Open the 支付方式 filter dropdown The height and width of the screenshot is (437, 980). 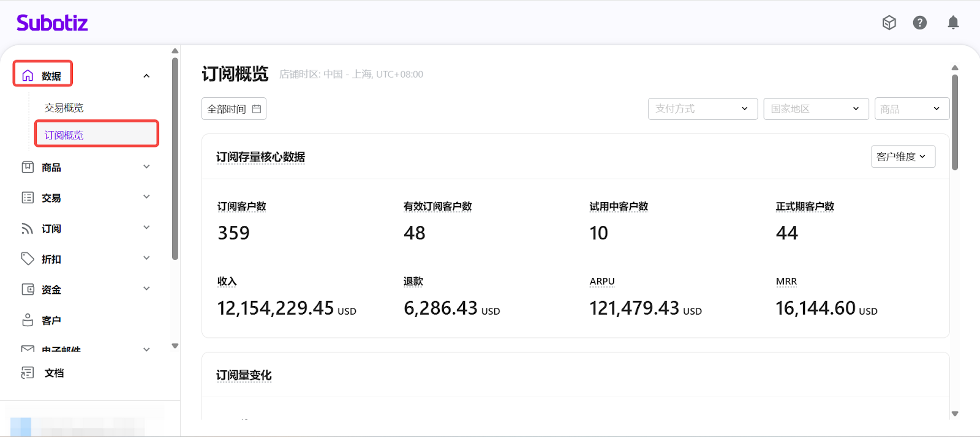[x=703, y=109]
